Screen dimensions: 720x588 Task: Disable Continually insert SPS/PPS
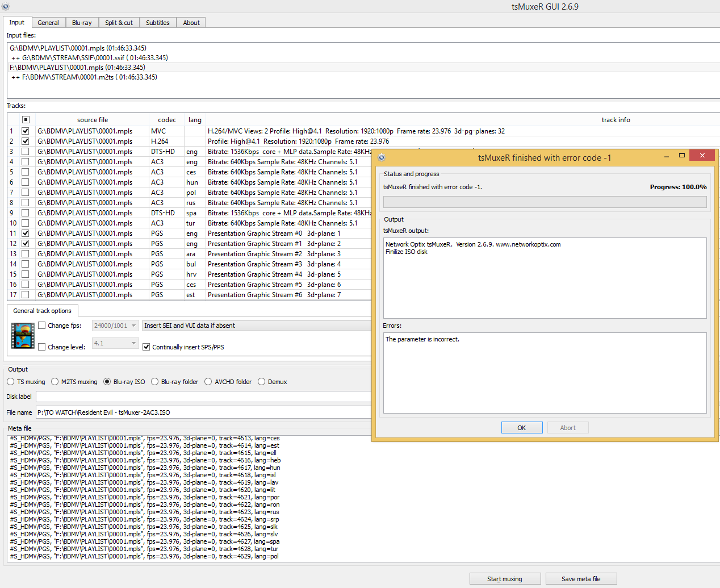click(x=146, y=347)
